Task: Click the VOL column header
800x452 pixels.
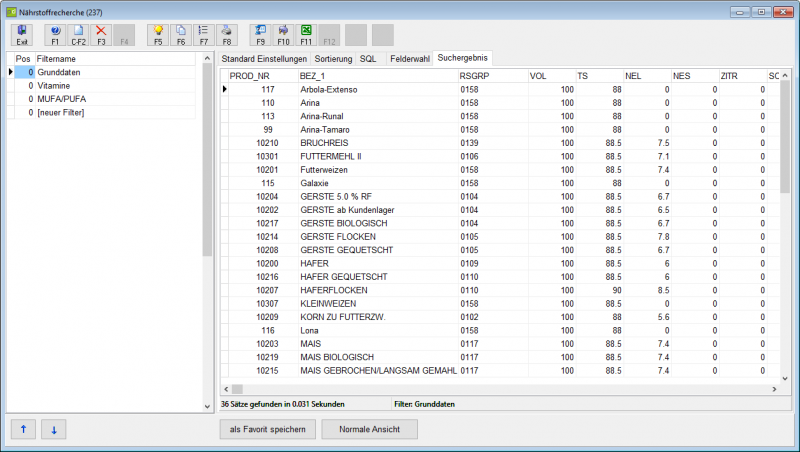Action: click(552, 76)
